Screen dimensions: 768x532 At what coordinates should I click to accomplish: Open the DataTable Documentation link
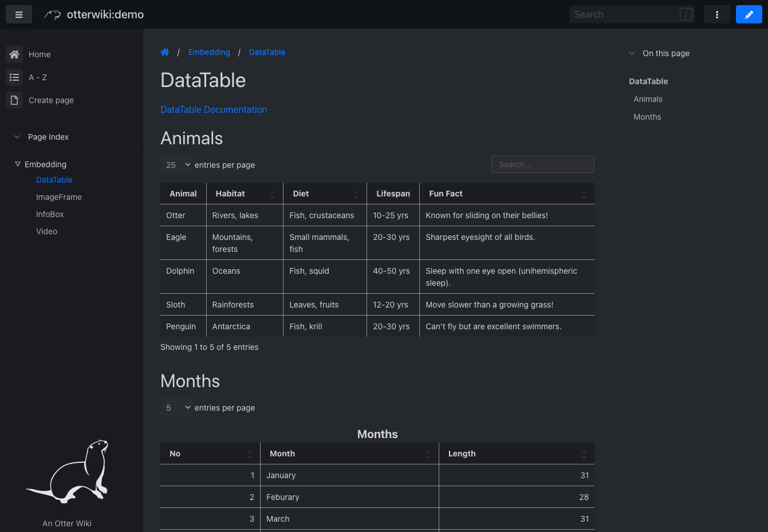[x=214, y=109]
